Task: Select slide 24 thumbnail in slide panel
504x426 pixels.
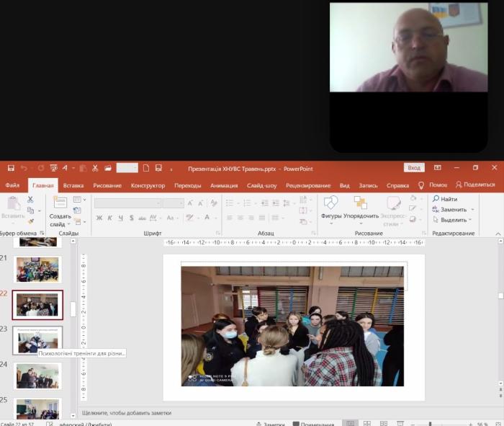Action: pos(37,376)
